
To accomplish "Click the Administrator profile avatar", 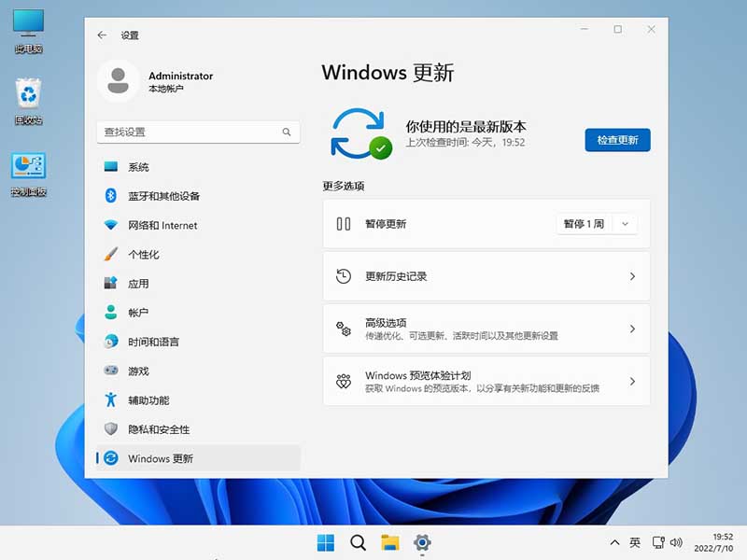I will click(x=119, y=81).
